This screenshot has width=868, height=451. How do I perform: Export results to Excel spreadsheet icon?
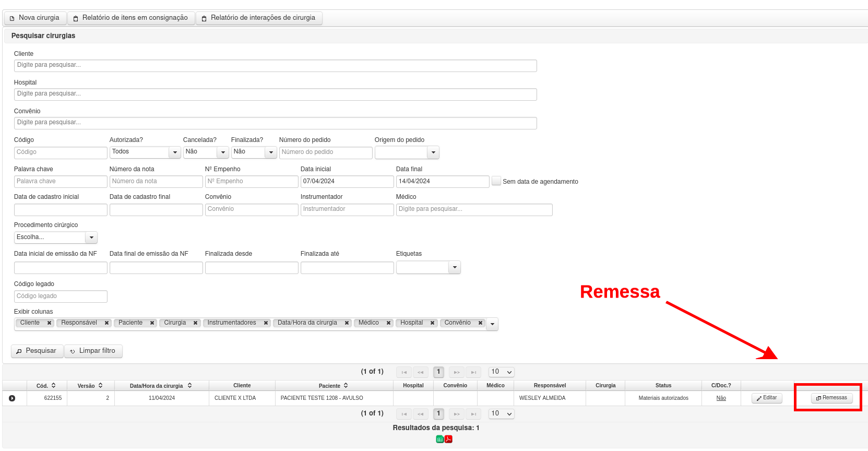tap(439, 439)
